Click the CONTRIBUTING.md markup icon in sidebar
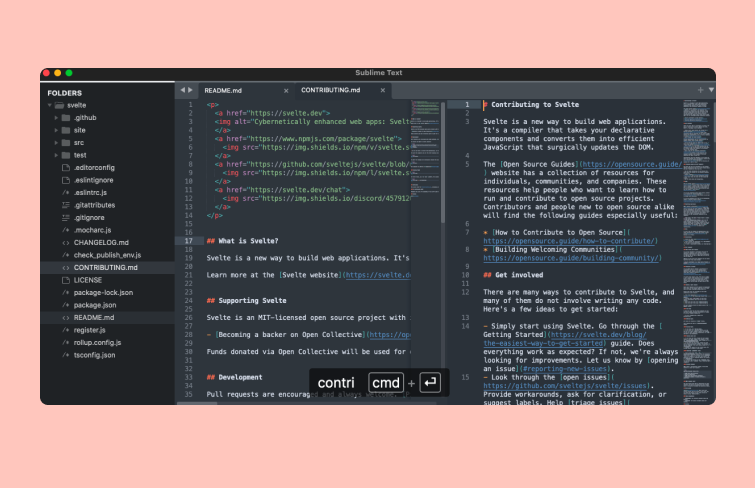The height and width of the screenshot is (488, 755). pos(66,268)
